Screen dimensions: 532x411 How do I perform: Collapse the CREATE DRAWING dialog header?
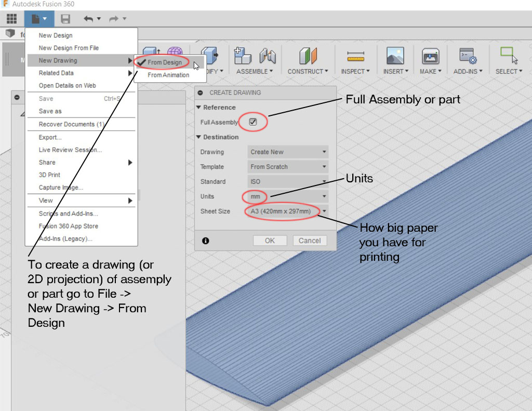[x=200, y=92]
